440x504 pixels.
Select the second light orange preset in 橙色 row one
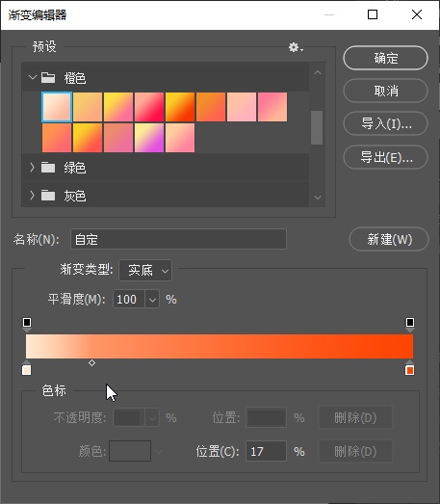[88, 107]
